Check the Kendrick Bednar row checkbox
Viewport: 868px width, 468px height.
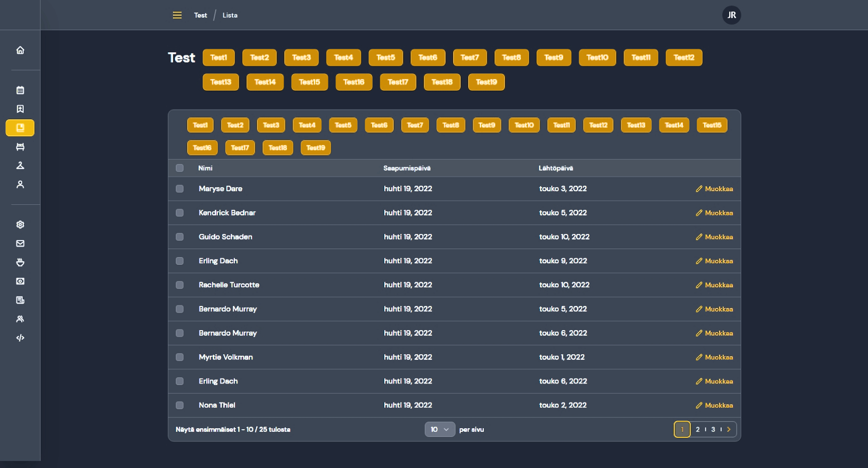pyautogui.click(x=180, y=213)
